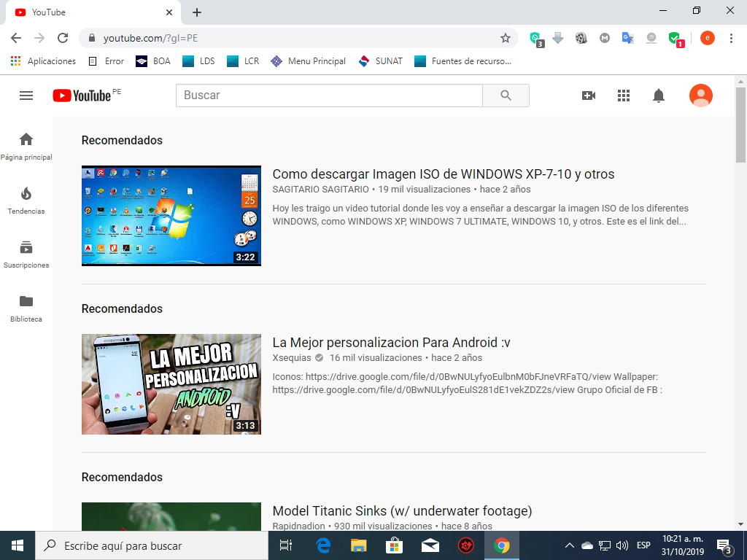Open the Titanic video thumbnail
The height and width of the screenshot is (560, 747).
[x=171, y=517]
